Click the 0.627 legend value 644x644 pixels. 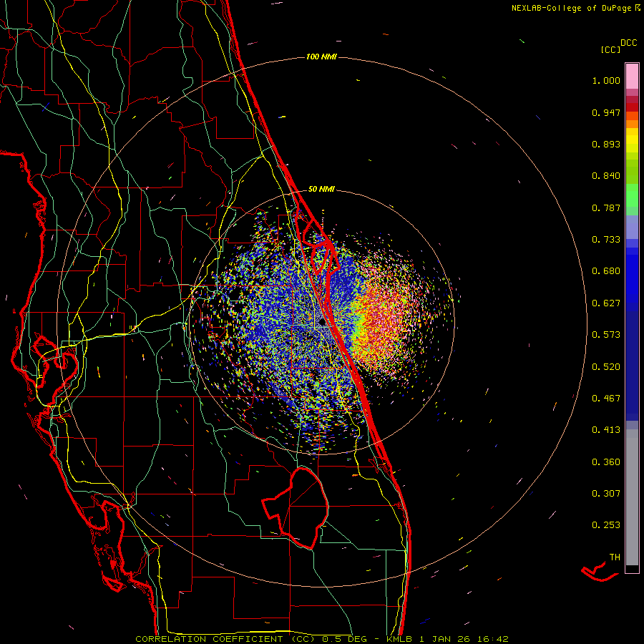tap(606, 303)
